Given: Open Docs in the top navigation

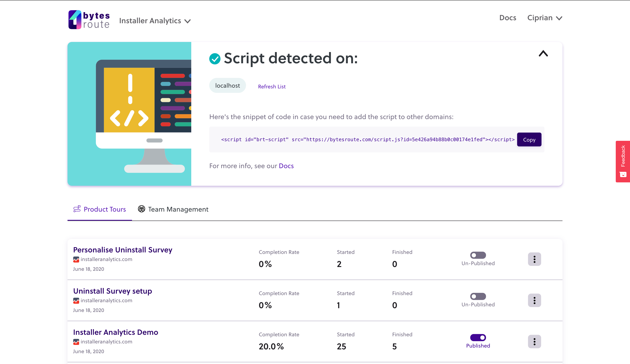Looking at the screenshot, I should pyautogui.click(x=508, y=18).
